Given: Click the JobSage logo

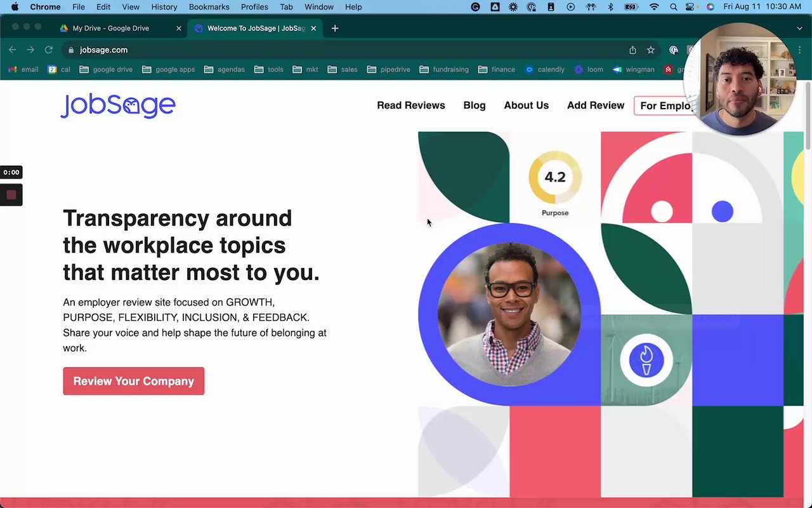Looking at the screenshot, I should pos(118,105).
